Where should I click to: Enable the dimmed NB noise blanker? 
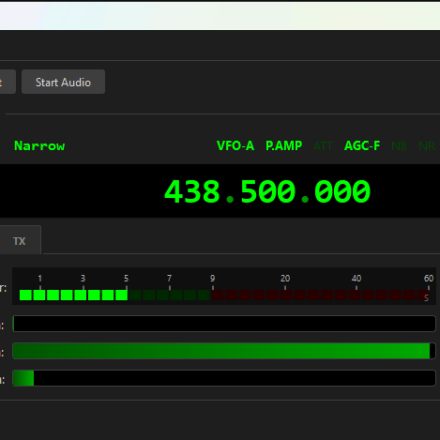pos(399,146)
